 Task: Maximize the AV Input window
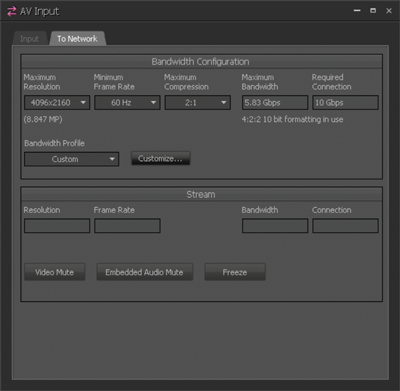pyautogui.click(x=373, y=11)
